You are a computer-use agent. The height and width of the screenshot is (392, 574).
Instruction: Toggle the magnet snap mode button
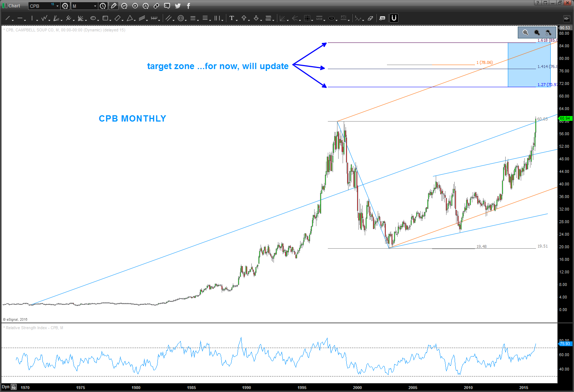tap(394, 18)
